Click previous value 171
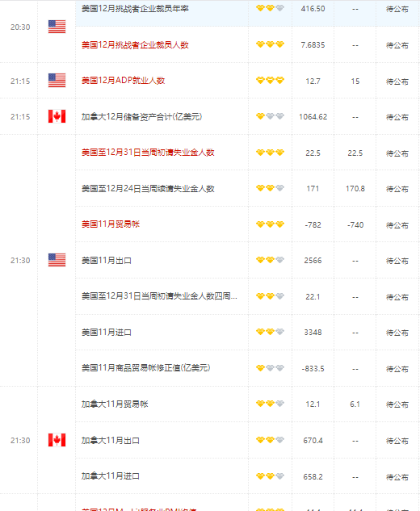This screenshot has height=511, width=420. click(x=313, y=189)
